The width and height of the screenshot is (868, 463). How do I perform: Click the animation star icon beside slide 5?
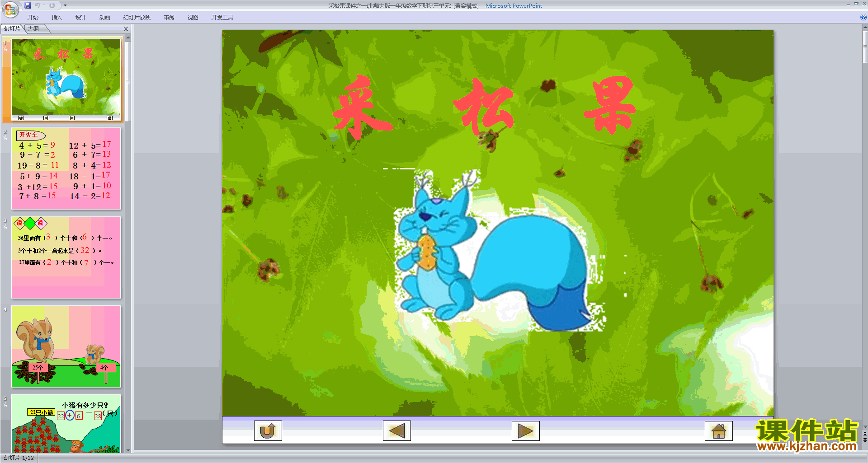pos(5,404)
